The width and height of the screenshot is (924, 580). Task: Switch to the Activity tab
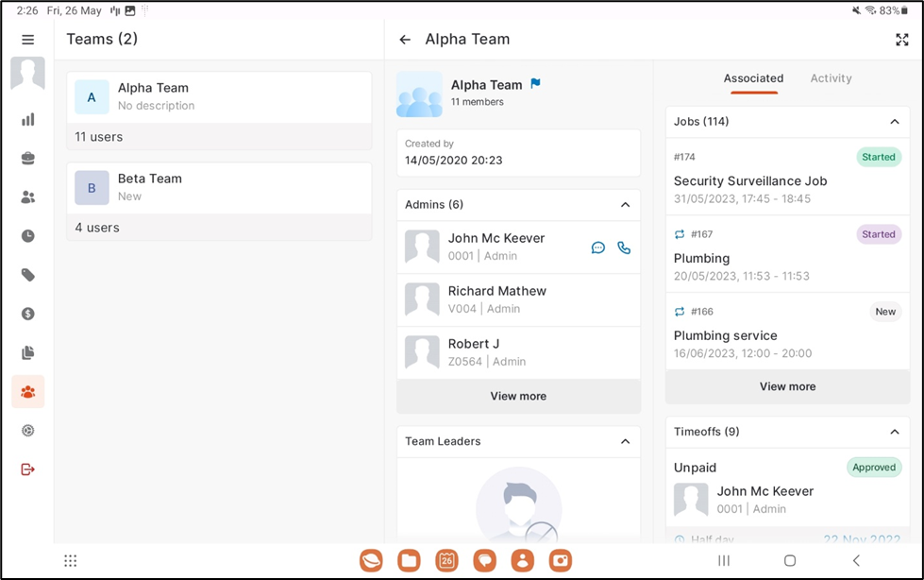(x=831, y=78)
